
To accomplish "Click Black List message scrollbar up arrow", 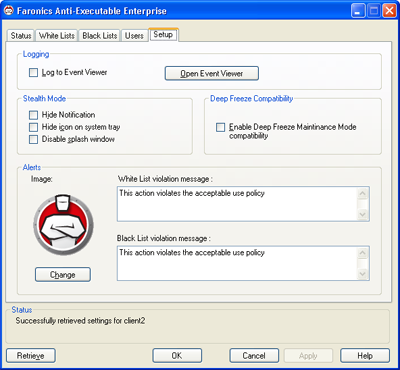I will point(362,253).
